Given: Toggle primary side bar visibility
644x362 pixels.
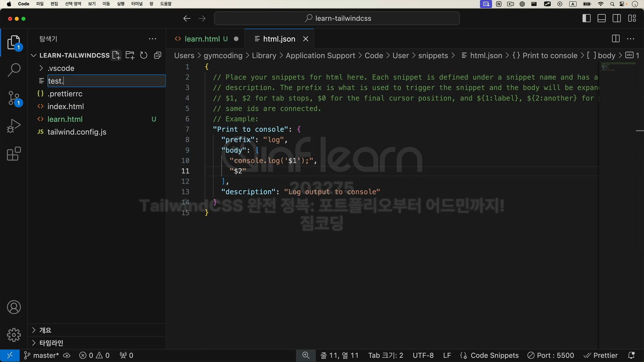Looking at the screenshot, I should click(587, 18).
